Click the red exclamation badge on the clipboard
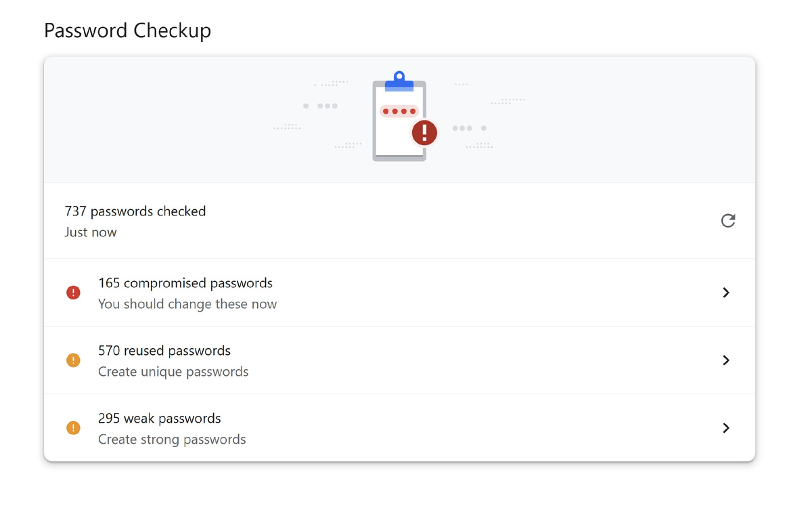 tap(424, 132)
